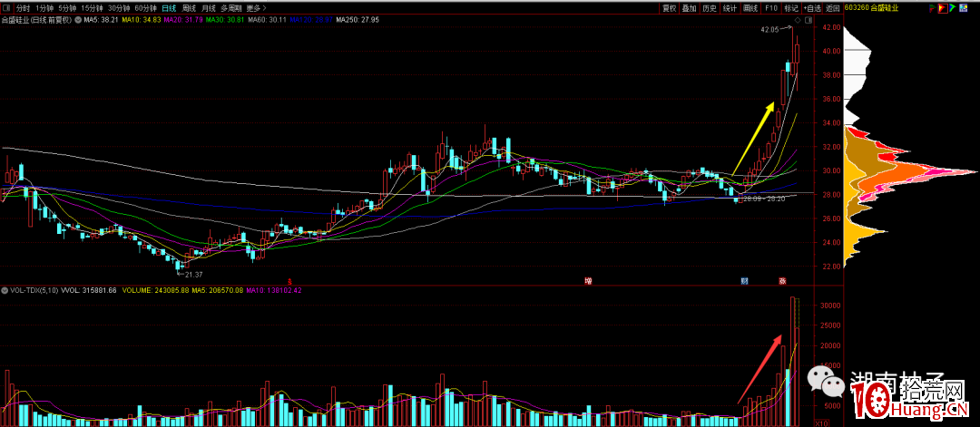The image size is (980, 427).
Task: Switch to 周线 weekly chart
Action: click(189, 8)
